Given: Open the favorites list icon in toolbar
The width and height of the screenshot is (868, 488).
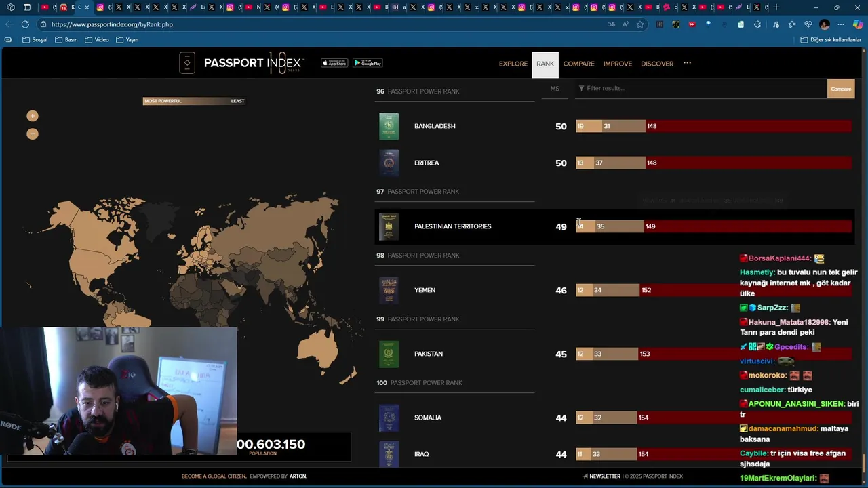Looking at the screenshot, I should pos(791,24).
